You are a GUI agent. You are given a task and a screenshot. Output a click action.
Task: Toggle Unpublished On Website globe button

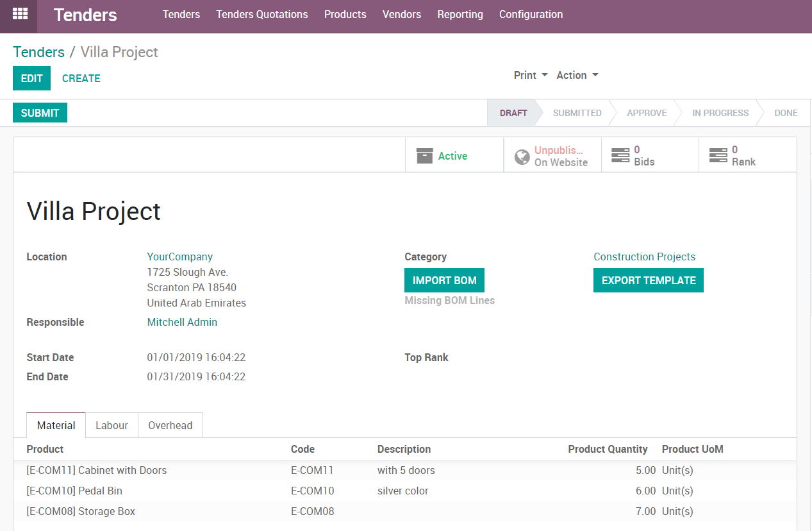click(x=552, y=156)
